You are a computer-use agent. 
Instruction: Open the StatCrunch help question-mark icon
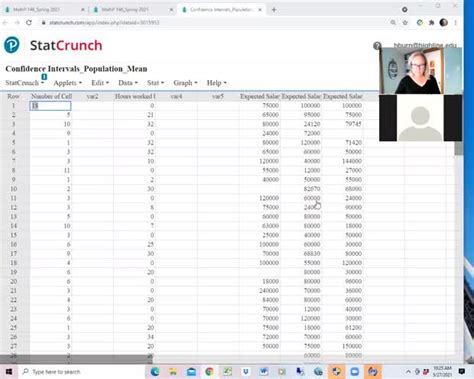(x=377, y=46)
